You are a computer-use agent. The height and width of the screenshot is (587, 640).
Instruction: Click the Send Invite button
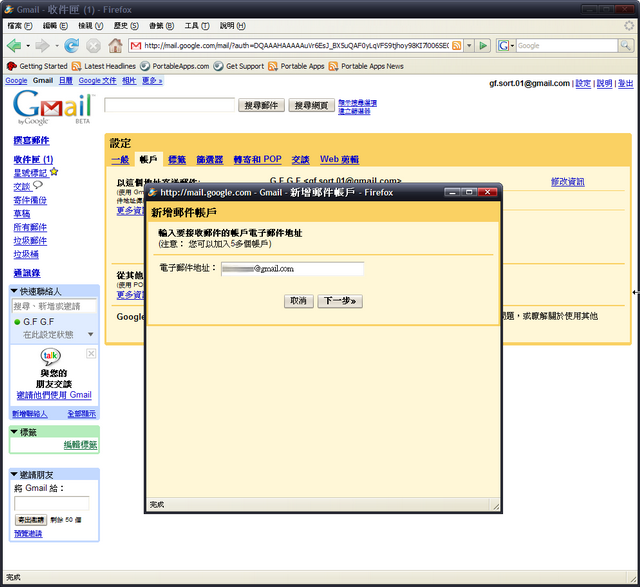pos(31,520)
